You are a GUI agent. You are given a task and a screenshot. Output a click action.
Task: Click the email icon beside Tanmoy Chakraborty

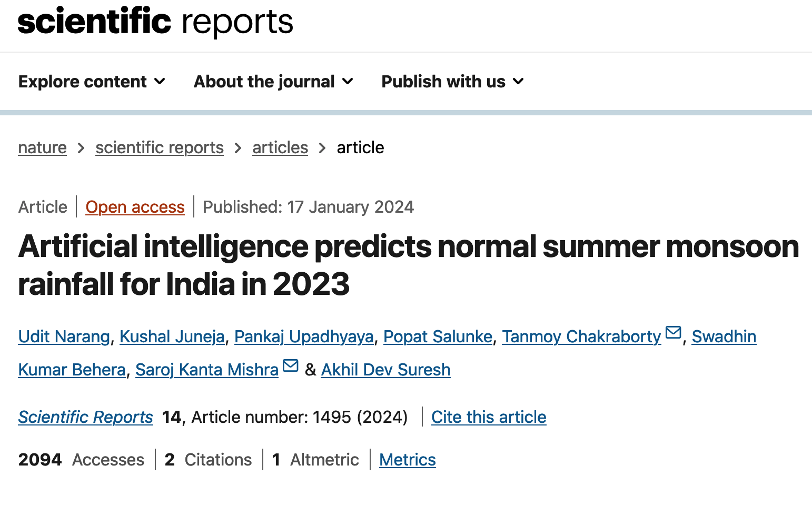pos(673,333)
